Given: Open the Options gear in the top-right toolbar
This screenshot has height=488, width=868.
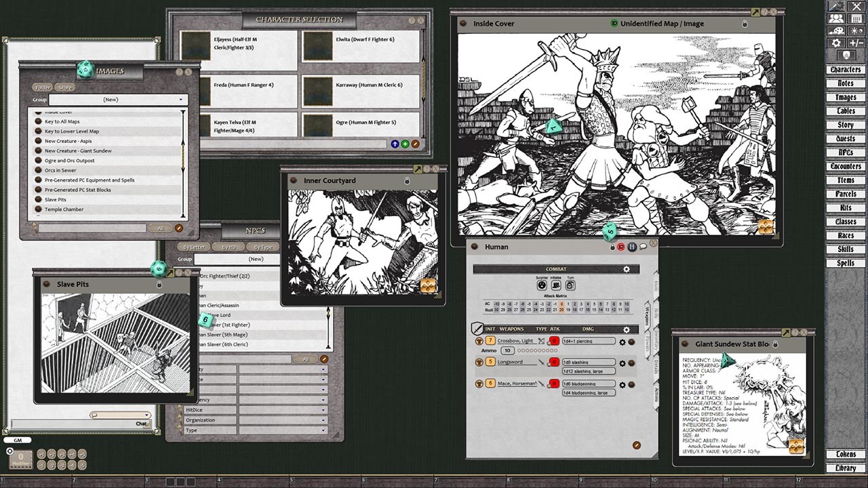Looking at the screenshot, I should 836,43.
